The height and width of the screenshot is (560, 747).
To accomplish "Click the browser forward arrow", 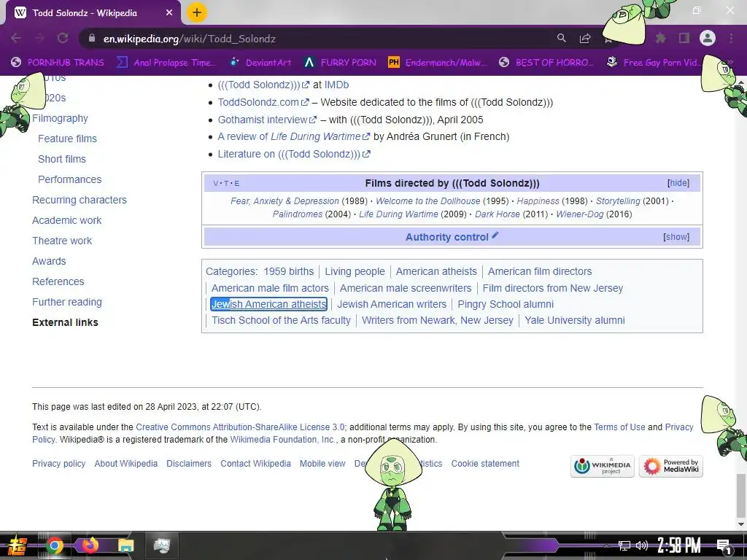I will [39, 38].
